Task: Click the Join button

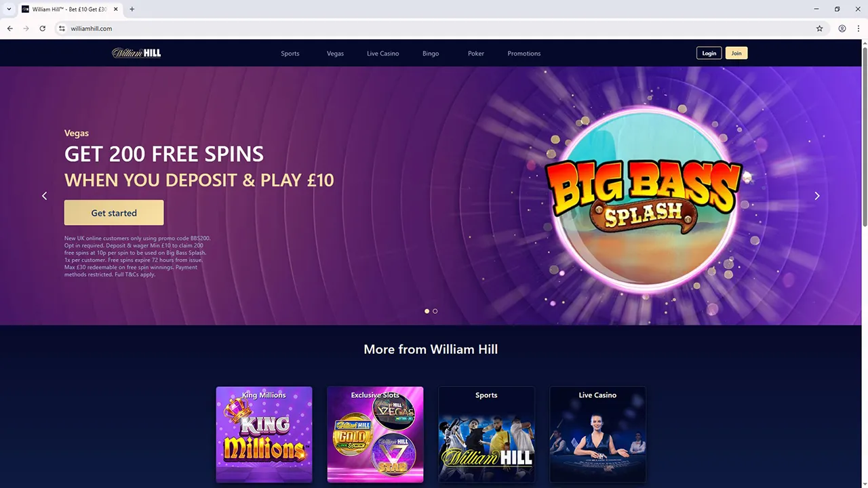Action: 736,53
